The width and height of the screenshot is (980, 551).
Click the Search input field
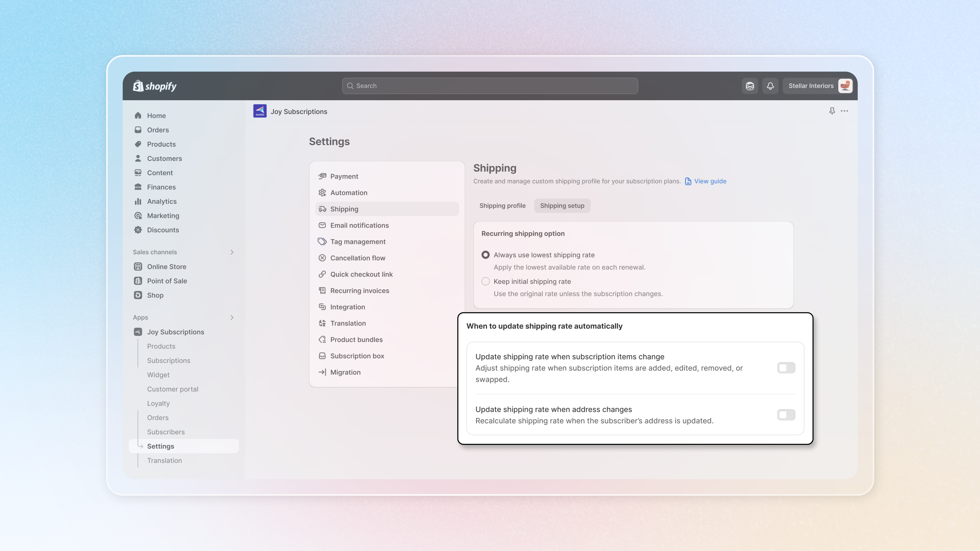(x=490, y=86)
